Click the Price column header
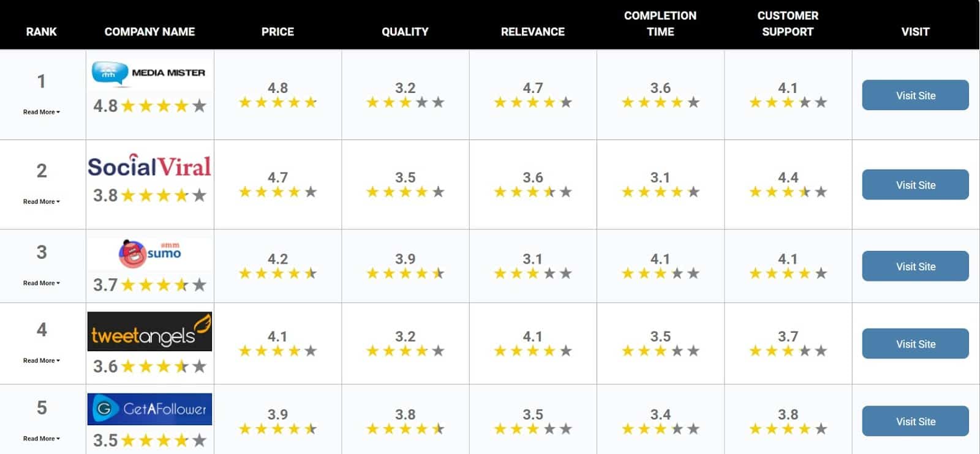The height and width of the screenshot is (454, 980). pos(277,32)
